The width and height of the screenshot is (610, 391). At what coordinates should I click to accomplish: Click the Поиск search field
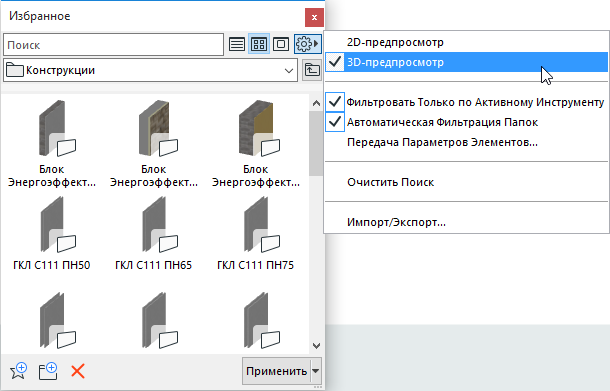(x=114, y=45)
